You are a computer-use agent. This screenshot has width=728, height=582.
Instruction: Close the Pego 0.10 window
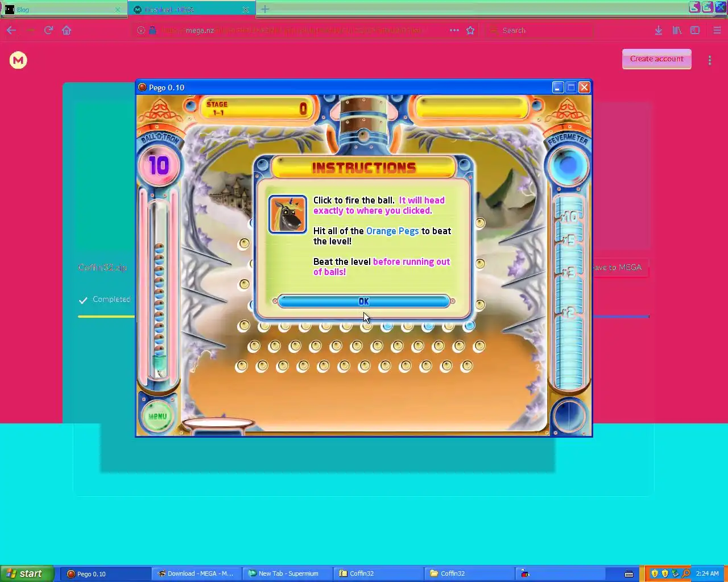coord(584,88)
